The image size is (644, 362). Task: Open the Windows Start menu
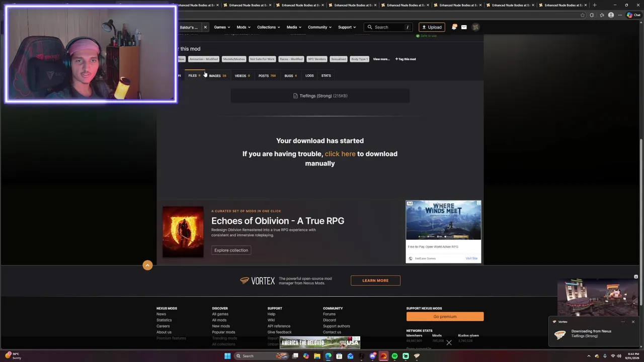pos(227,356)
